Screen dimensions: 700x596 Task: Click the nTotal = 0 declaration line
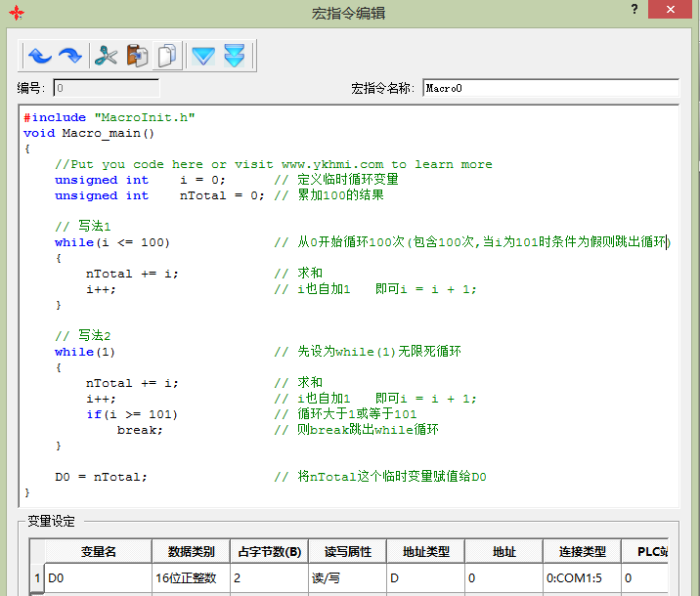159,195
